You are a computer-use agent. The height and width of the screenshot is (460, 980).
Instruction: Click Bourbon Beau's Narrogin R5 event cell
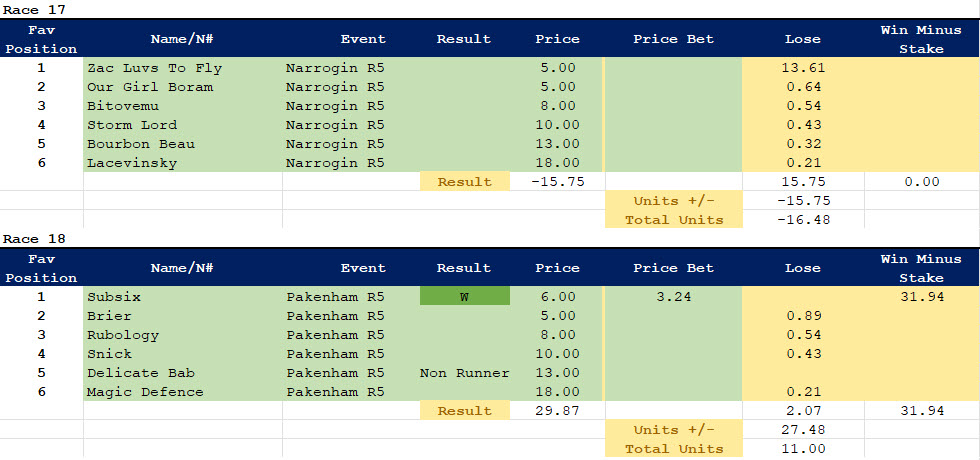click(x=335, y=144)
